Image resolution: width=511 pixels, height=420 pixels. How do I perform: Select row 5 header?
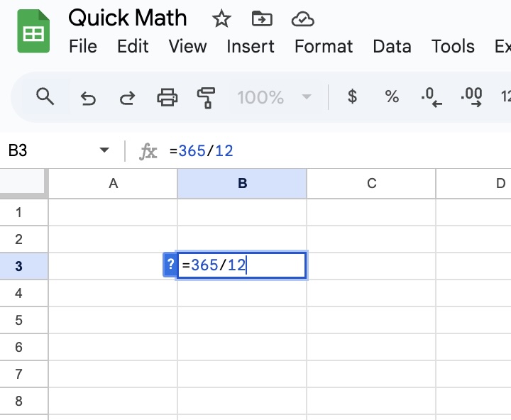pyautogui.click(x=24, y=320)
